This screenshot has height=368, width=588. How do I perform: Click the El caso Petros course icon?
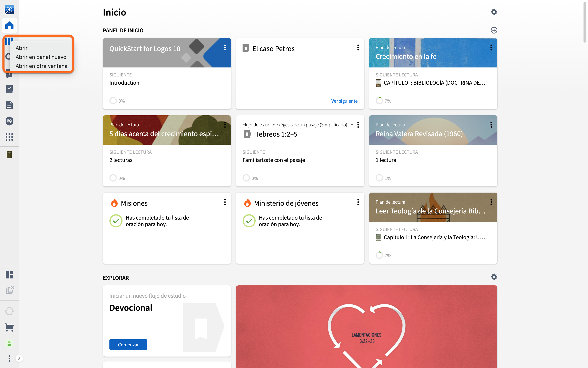[246, 48]
